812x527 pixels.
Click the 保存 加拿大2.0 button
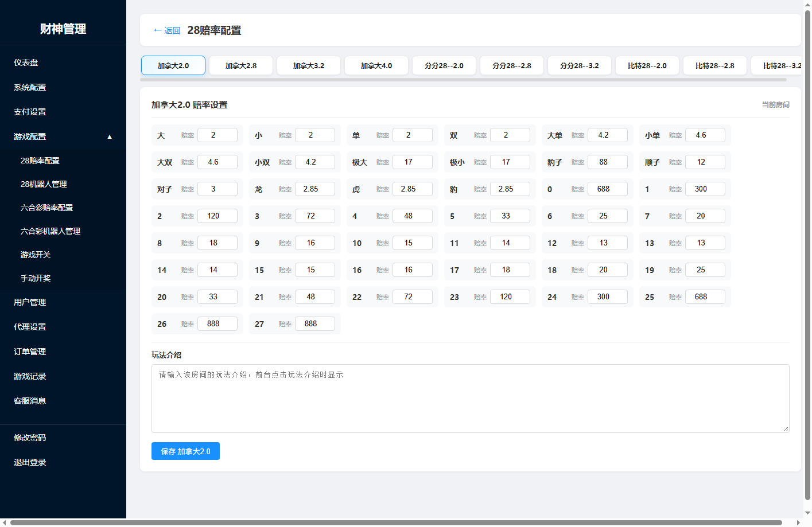click(x=185, y=451)
